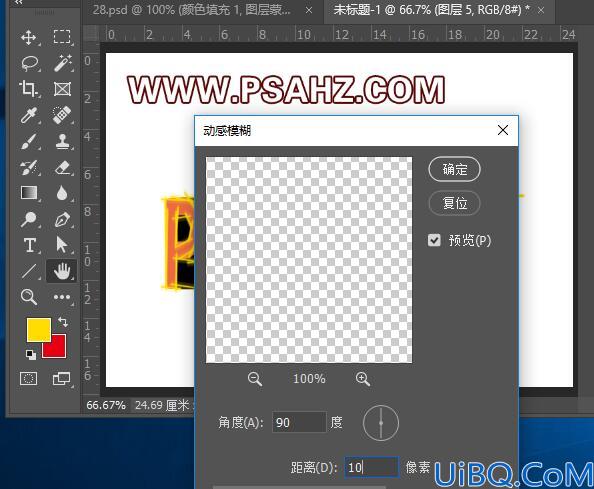This screenshot has width=594, height=489.
Task: Toggle Quick Mask mode
Action: coord(28,378)
